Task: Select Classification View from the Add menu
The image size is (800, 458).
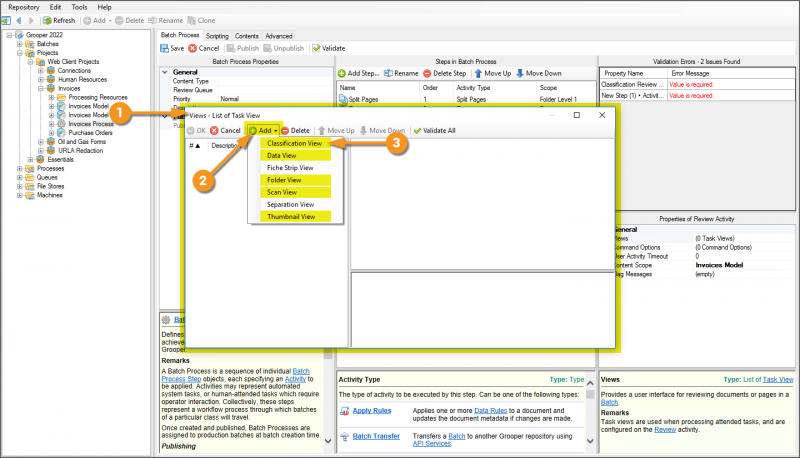Action: 294,144
